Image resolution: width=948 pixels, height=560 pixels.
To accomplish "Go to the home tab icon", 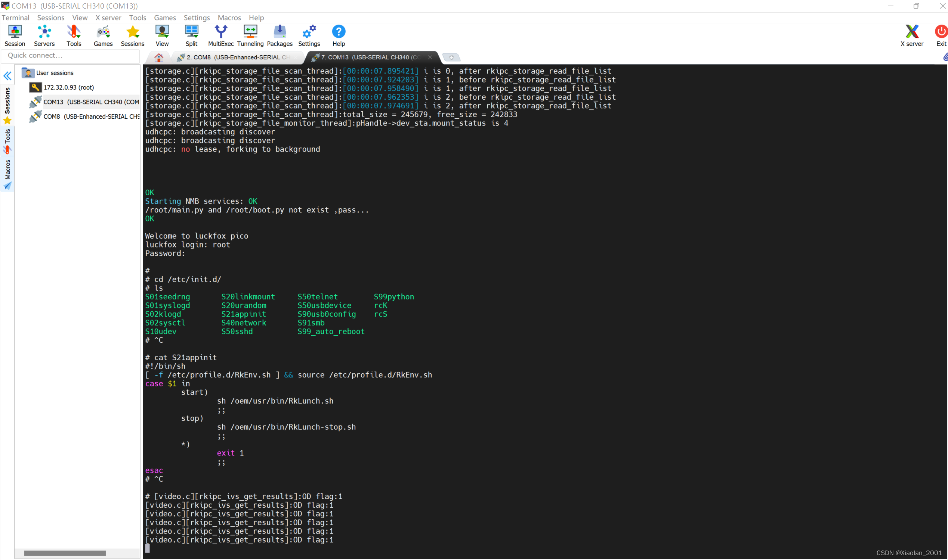I will (159, 57).
